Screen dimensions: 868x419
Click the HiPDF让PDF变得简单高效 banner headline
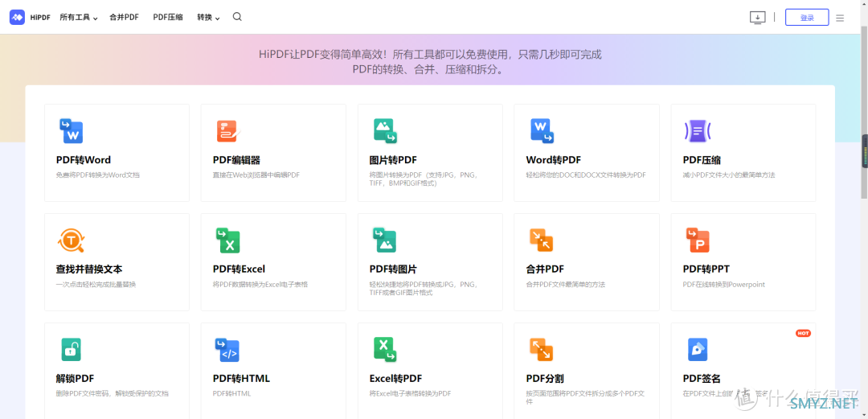pos(429,63)
